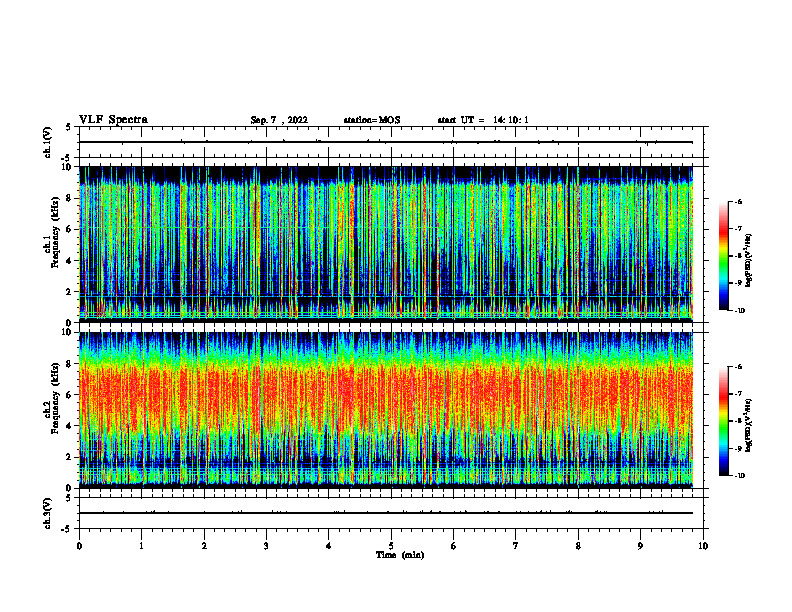
Task: Click the "station=MOS" header text
Action: (372, 120)
